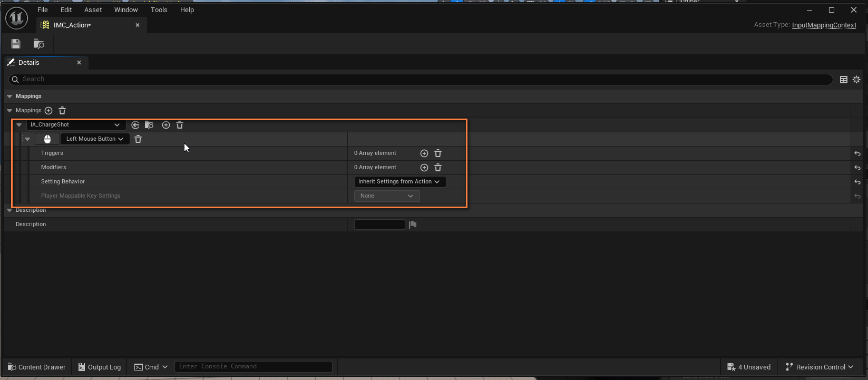The height and width of the screenshot is (380, 868).
Task: Click the 4 Unsaved button
Action: point(749,367)
